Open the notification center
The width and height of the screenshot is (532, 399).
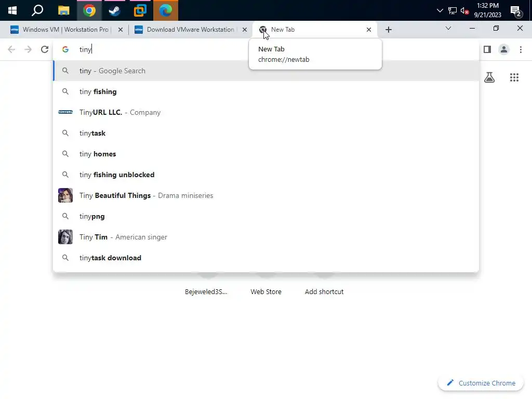[516, 11]
